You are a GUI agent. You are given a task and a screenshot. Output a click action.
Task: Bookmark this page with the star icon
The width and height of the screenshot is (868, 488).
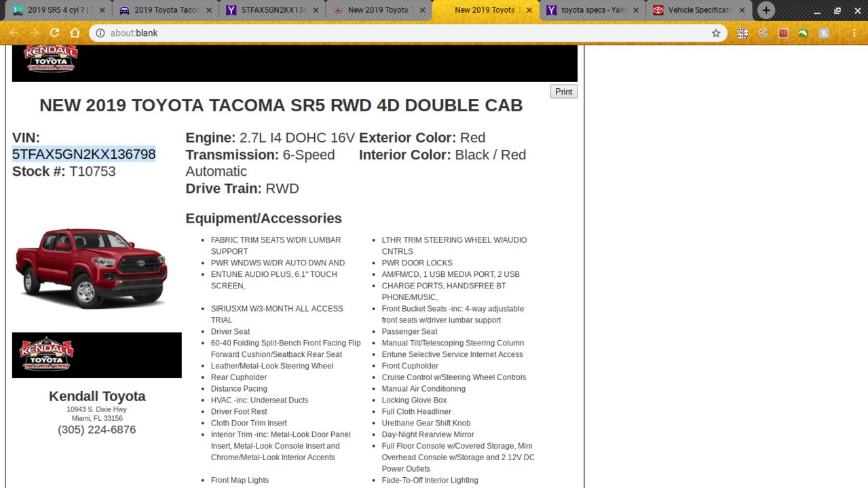(x=716, y=33)
